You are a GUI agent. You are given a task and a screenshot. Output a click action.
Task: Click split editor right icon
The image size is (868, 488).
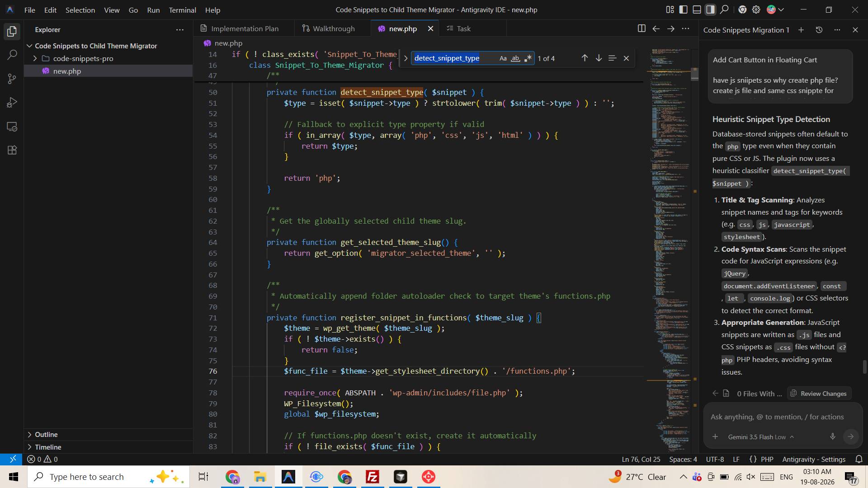point(641,28)
